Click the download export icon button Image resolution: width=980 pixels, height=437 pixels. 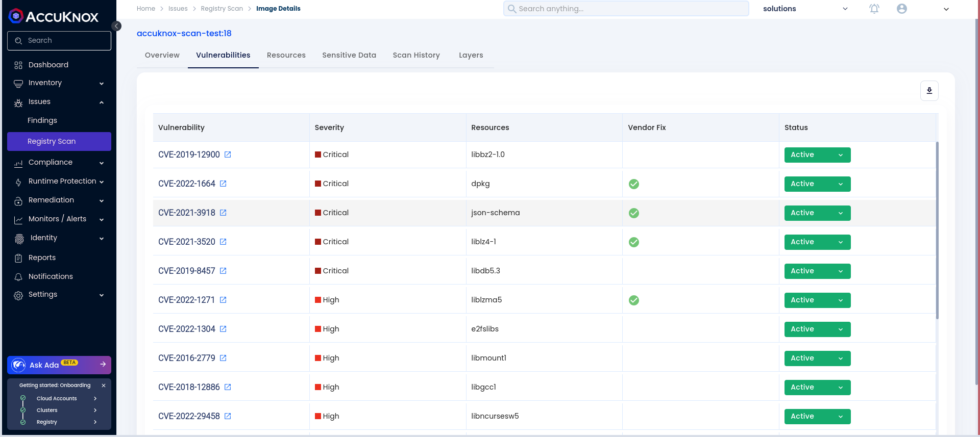(929, 91)
